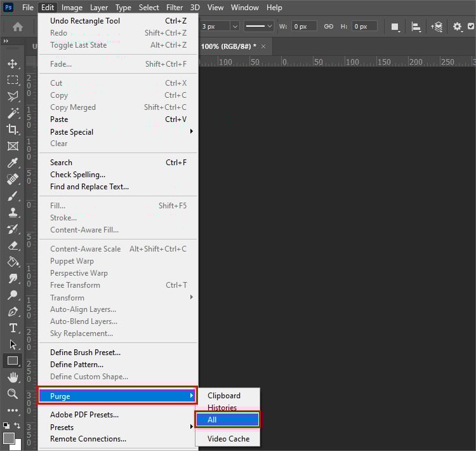Viewport: 476px width, 451px height.
Task: Select the Move tool
Action: pyautogui.click(x=13, y=64)
